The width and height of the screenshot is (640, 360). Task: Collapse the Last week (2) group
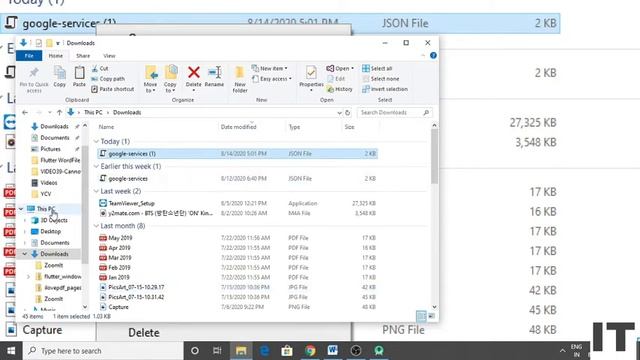click(96, 191)
